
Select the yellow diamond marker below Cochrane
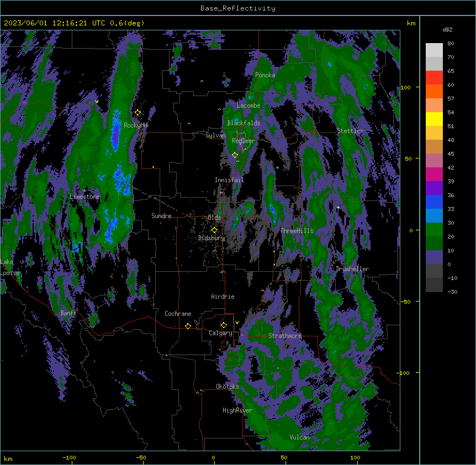(188, 326)
